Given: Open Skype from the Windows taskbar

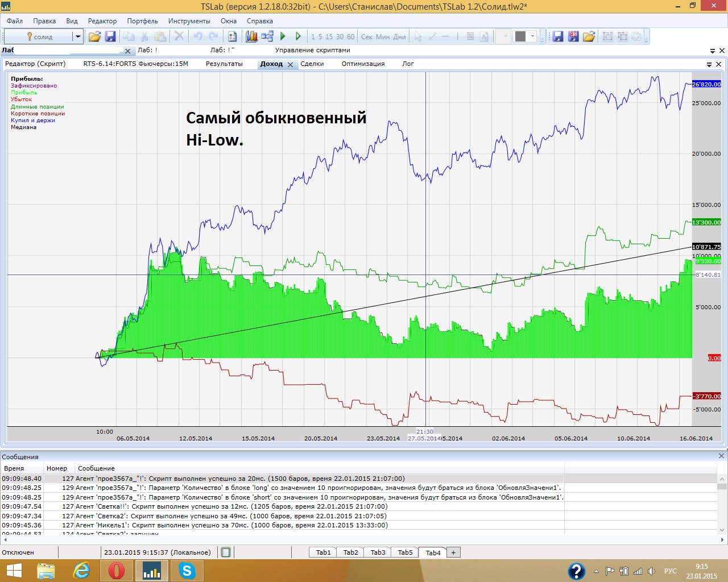Looking at the screenshot, I should [x=187, y=570].
